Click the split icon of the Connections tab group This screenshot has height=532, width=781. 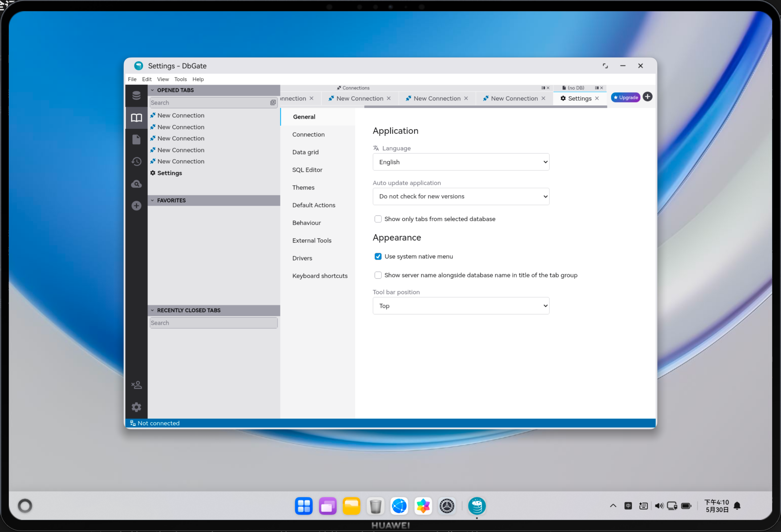(x=543, y=88)
